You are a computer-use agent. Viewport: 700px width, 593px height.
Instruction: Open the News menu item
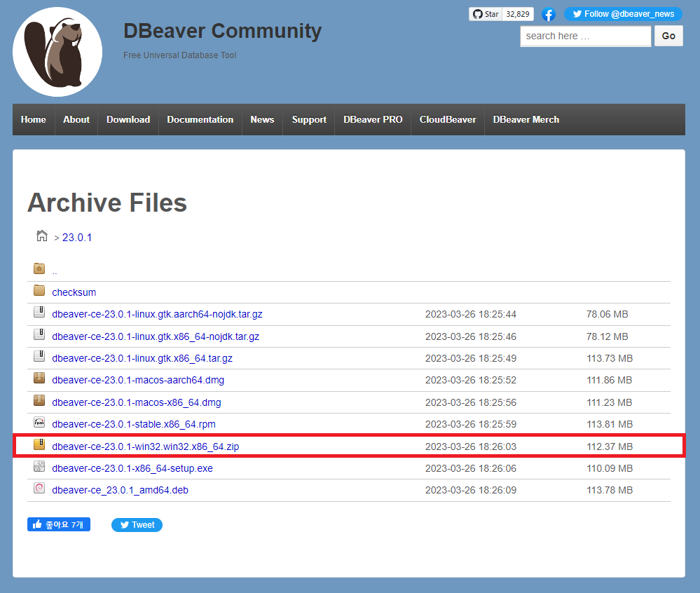pos(262,120)
